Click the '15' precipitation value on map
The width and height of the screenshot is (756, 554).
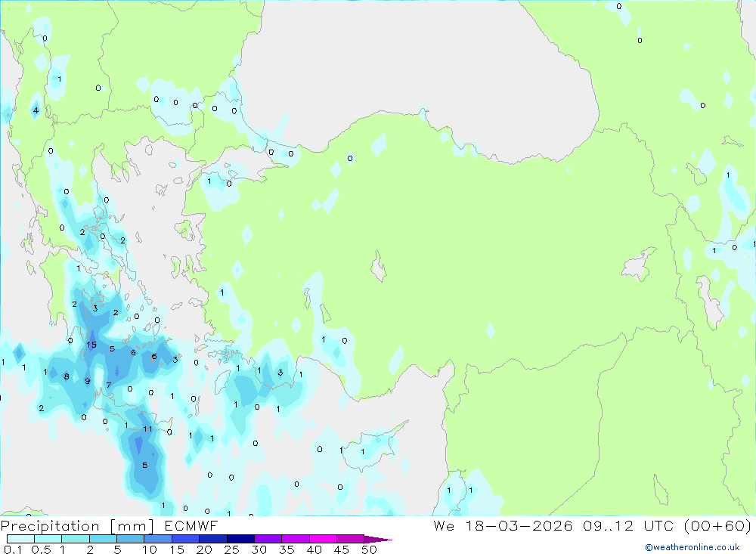pyautogui.click(x=91, y=345)
